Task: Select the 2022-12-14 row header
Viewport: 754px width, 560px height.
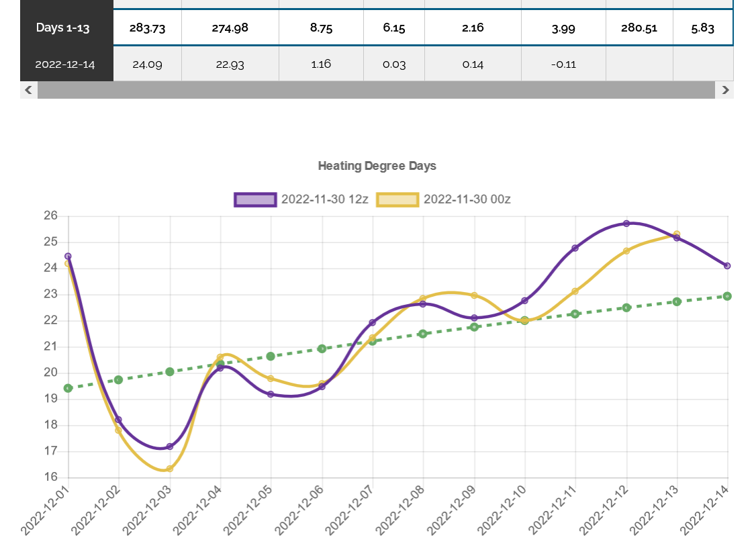Action: click(x=66, y=64)
